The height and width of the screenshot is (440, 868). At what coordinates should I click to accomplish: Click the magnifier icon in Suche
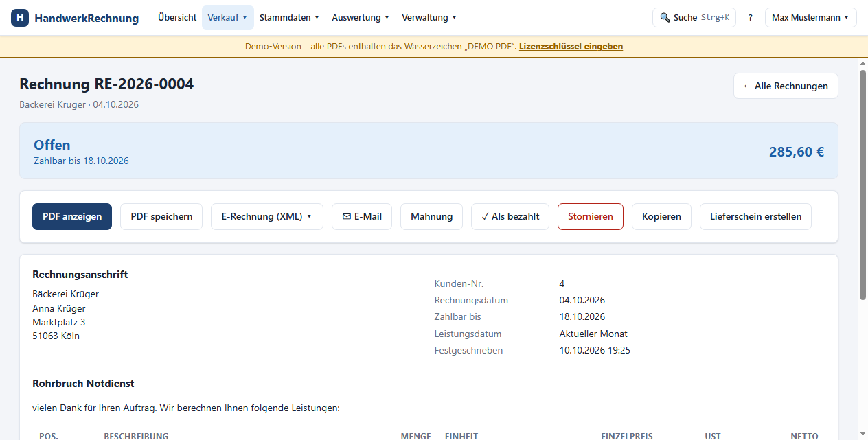[665, 18]
